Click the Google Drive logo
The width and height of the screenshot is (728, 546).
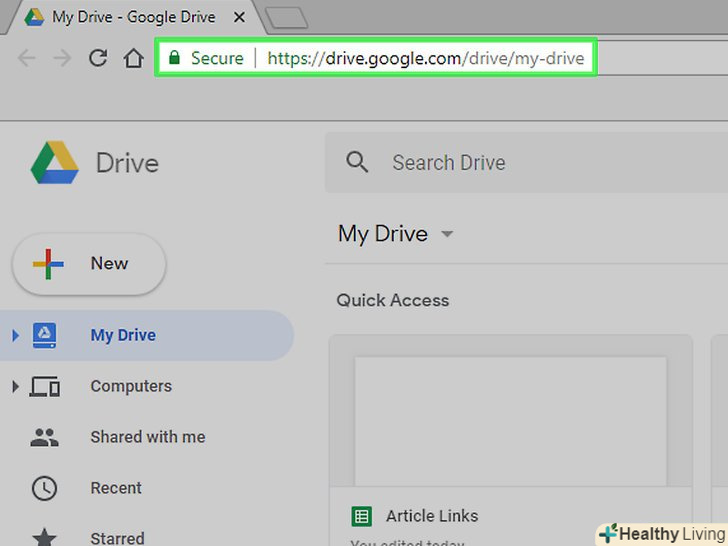point(55,162)
